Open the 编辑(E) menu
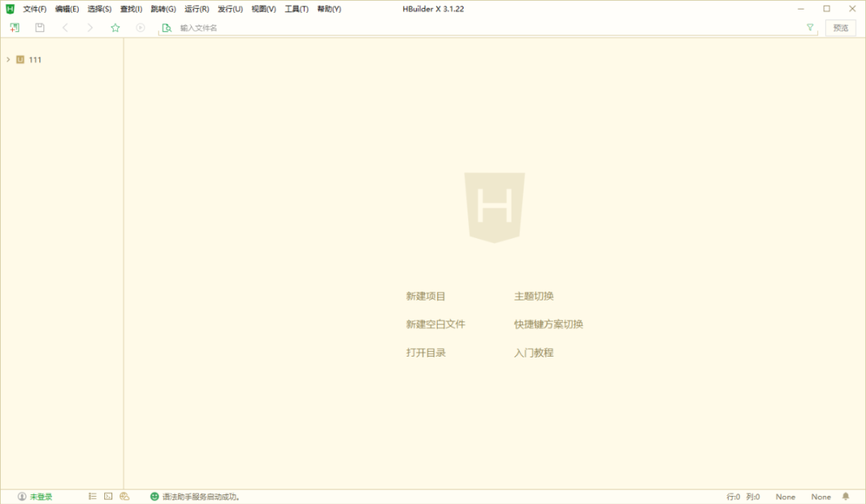 tap(67, 9)
